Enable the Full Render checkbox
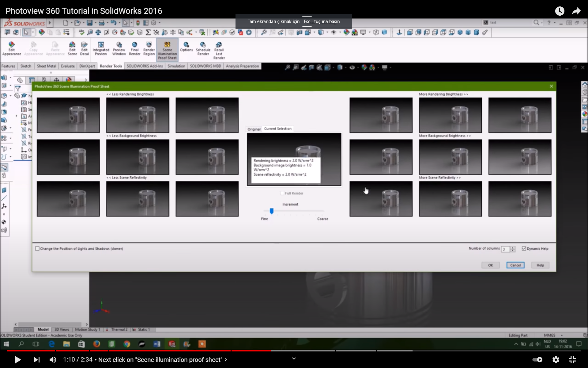Image resolution: width=588 pixels, height=368 pixels. [x=282, y=193]
